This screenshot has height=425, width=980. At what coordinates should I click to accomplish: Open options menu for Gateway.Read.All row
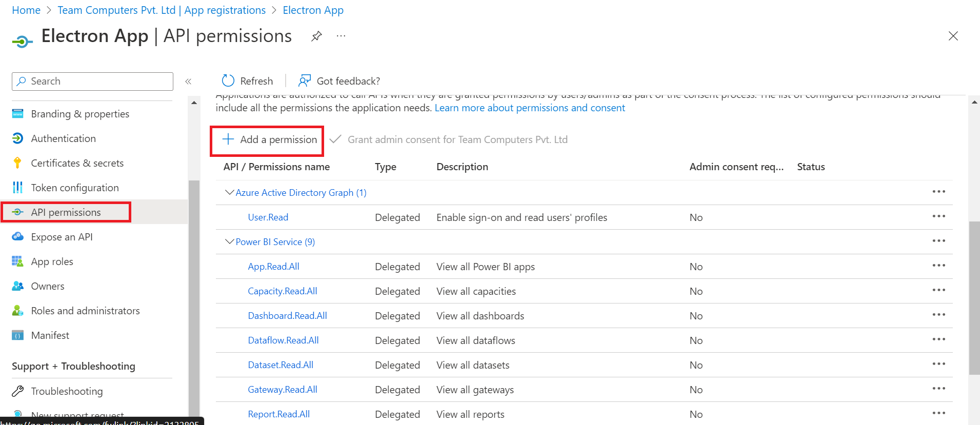pos(938,389)
